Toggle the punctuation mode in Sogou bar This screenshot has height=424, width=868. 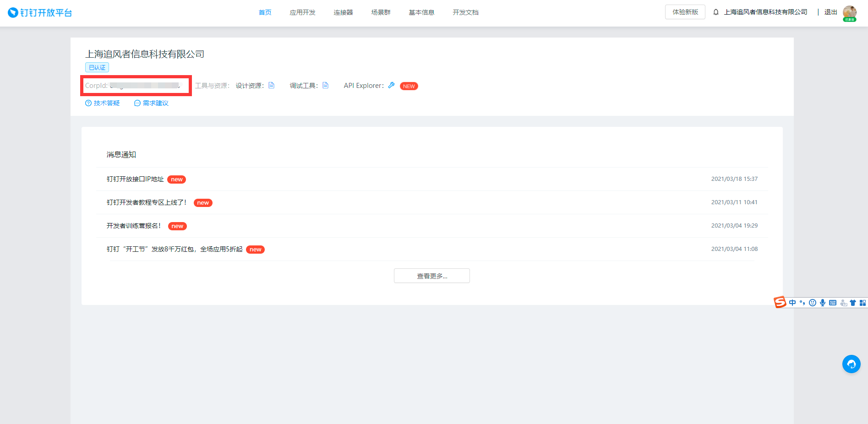pyautogui.click(x=802, y=303)
